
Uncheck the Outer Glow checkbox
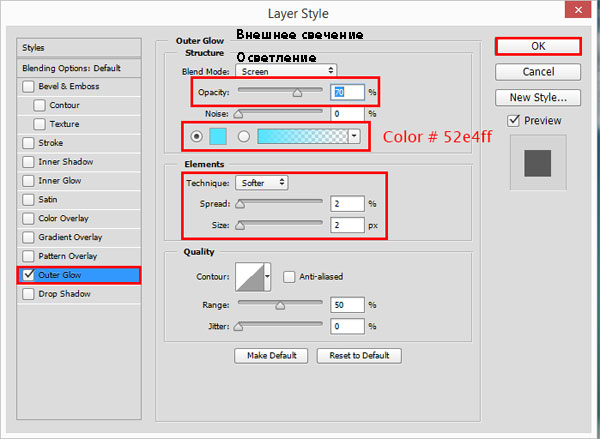pos(28,275)
